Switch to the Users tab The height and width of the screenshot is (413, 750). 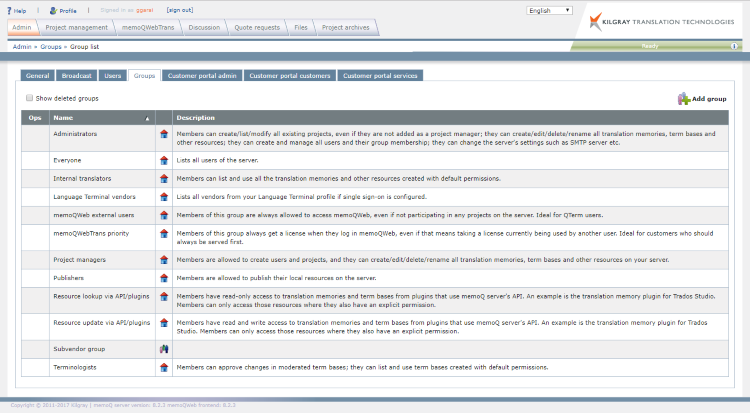(x=113, y=75)
